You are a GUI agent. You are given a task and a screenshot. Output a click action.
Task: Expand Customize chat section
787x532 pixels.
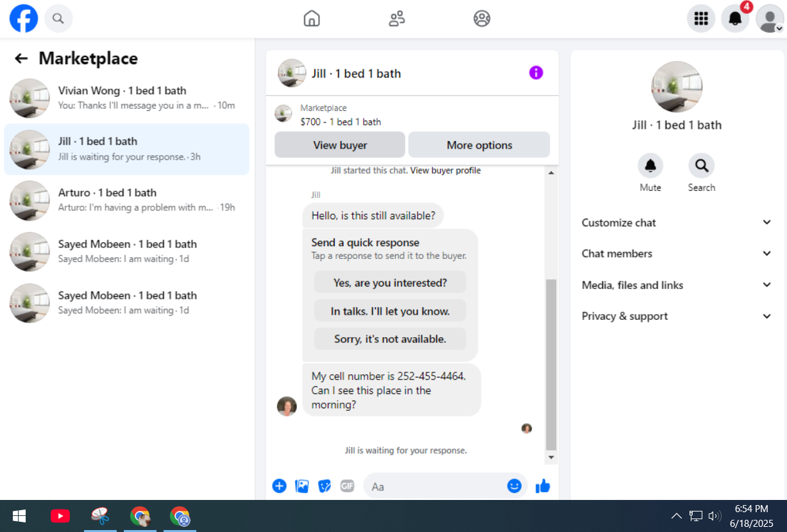(x=676, y=222)
